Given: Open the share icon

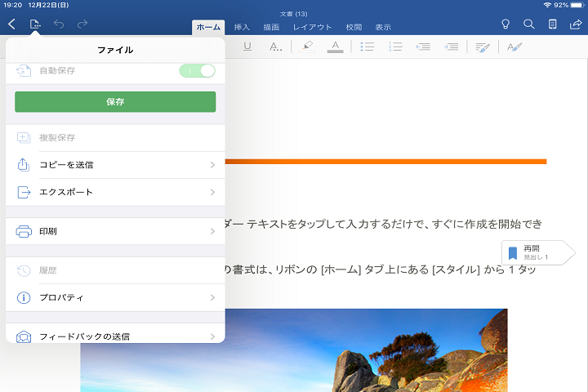Looking at the screenshot, I should [576, 24].
